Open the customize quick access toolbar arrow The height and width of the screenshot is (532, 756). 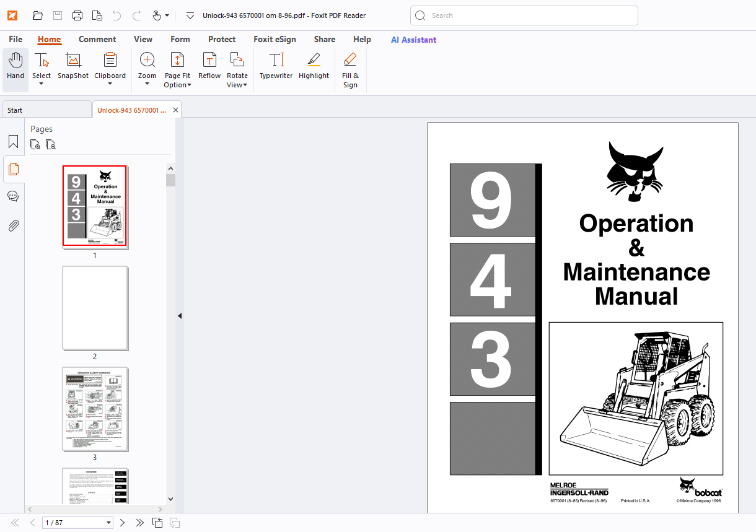pos(190,15)
